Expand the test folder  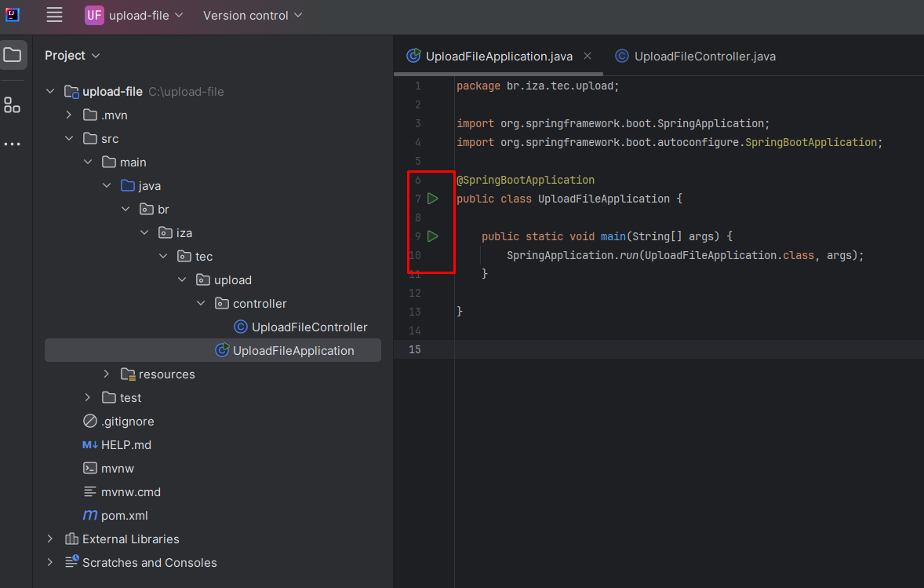[88, 397]
